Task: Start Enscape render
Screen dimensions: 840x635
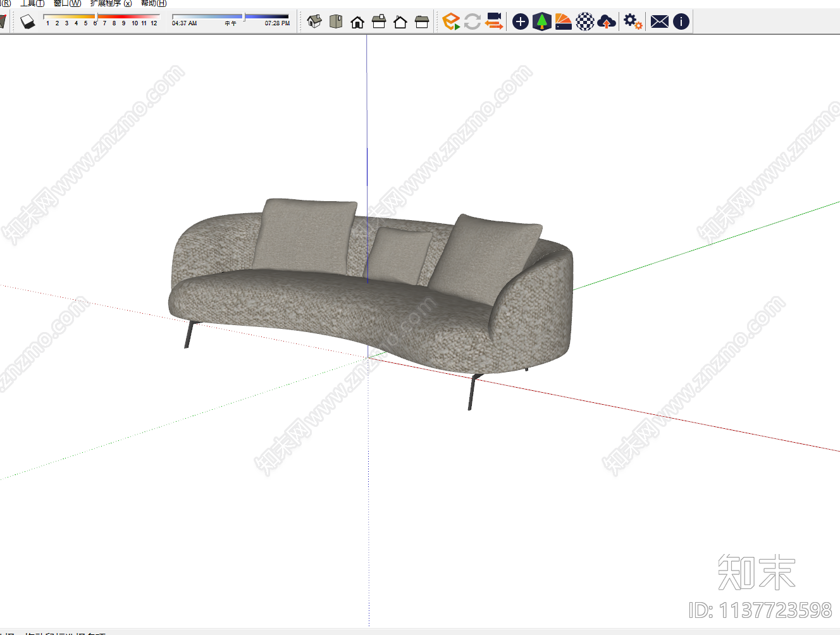Action: coord(451,22)
